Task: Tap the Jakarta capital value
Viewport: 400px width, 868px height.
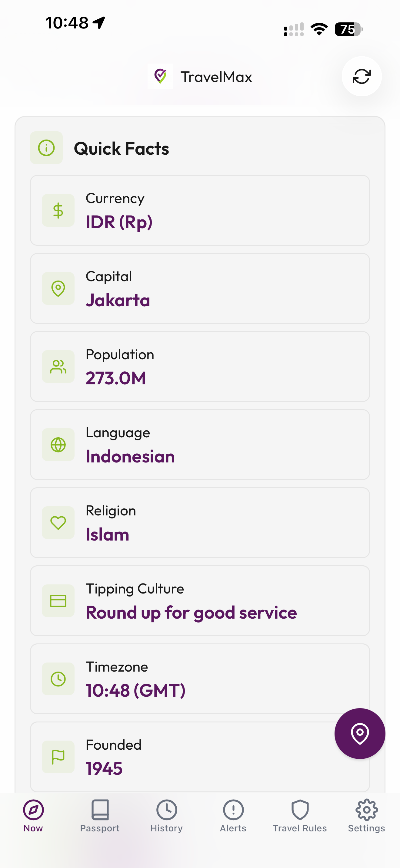Action: [x=118, y=300]
